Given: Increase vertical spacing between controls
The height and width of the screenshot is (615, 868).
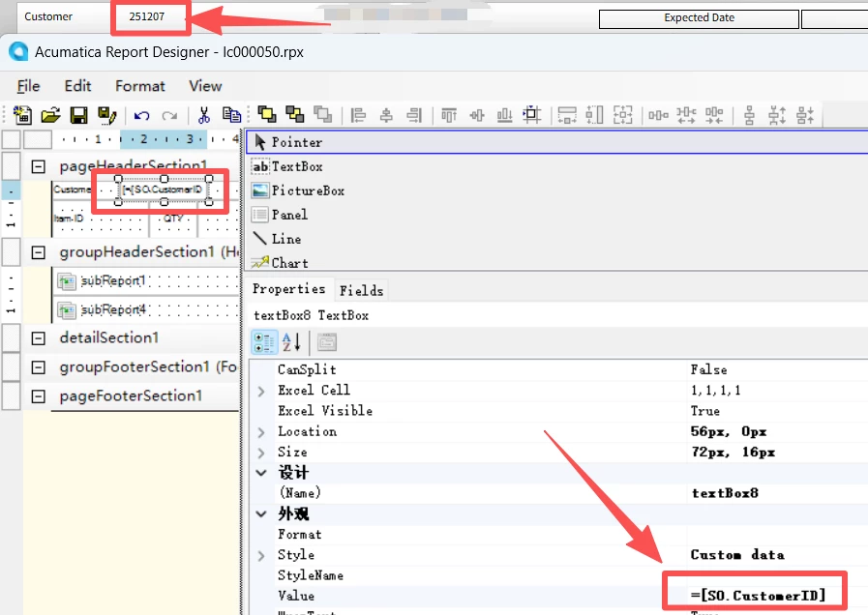Looking at the screenshot, I should [777, 115].
